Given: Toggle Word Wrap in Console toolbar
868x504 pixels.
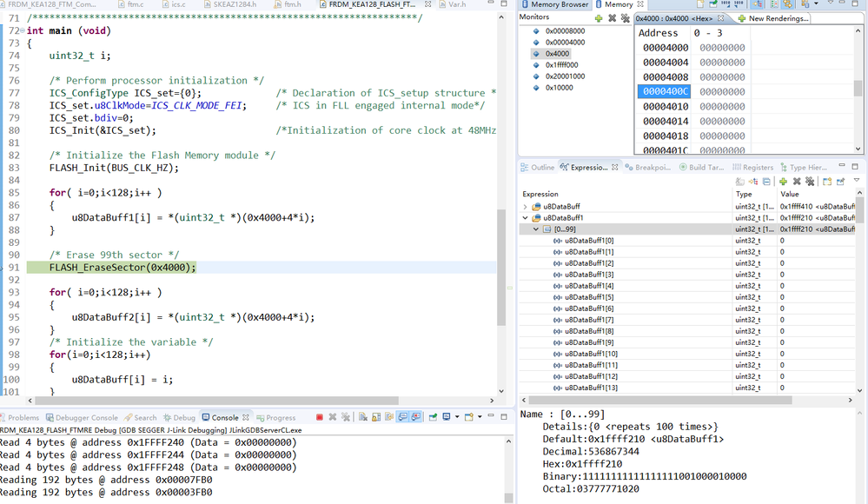Looking at the screenshot, I should click(389, 417).
